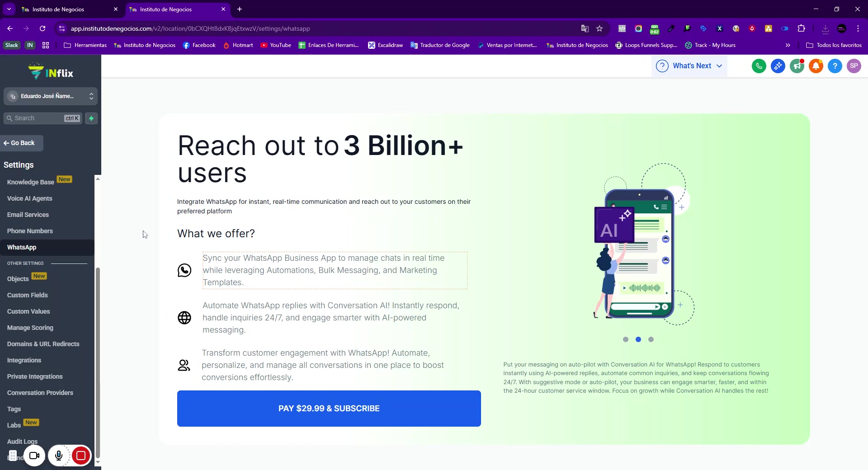Open Audit Logs settings
The height and width of the screenshot is (470, 868).
click(23, 442)
